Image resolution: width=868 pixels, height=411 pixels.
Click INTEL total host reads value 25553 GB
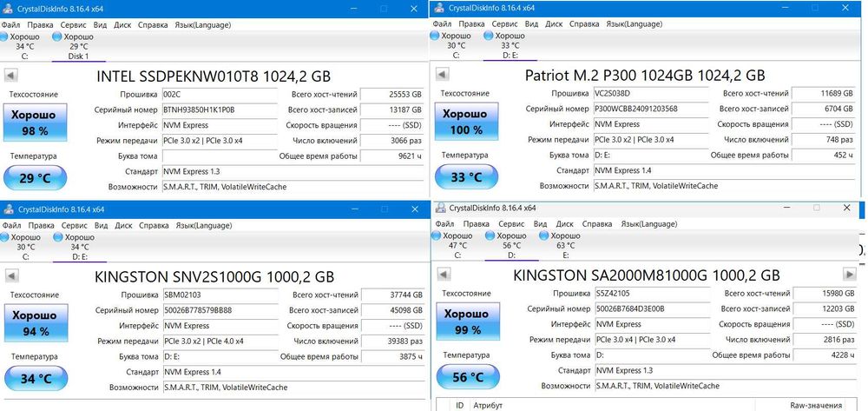pyautogui.click(x=393, y=94)
